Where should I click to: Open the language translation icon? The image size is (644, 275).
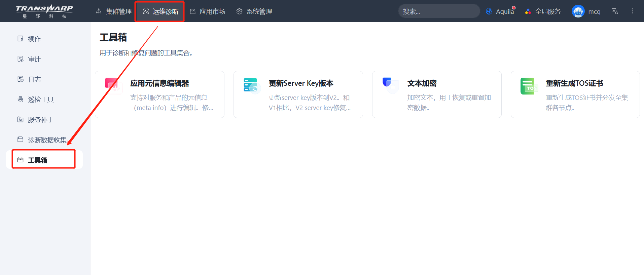click(615, 11)
